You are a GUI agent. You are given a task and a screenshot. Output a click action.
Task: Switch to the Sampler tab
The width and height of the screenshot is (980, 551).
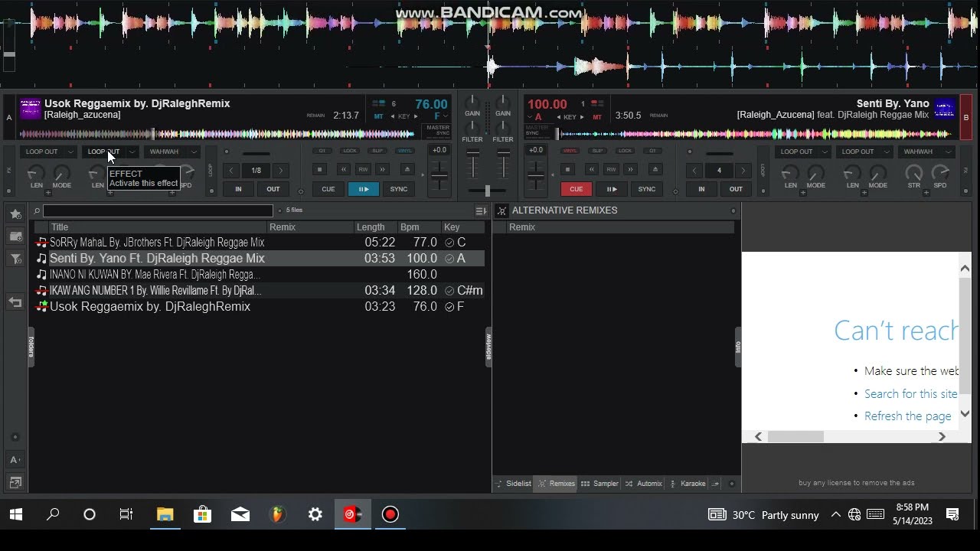point(599,484)
